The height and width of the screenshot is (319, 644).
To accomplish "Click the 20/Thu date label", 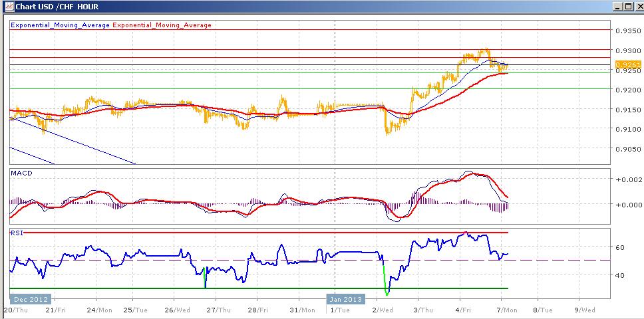I will pos(15,309).
